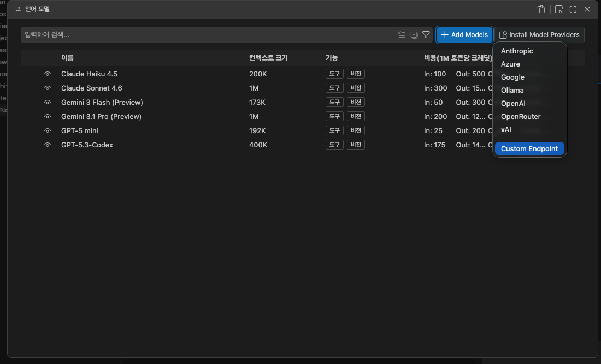Click the 400K context size value
Image resolution: width=601 pixels, height=364 pixels.
click(x=258, y=145)
